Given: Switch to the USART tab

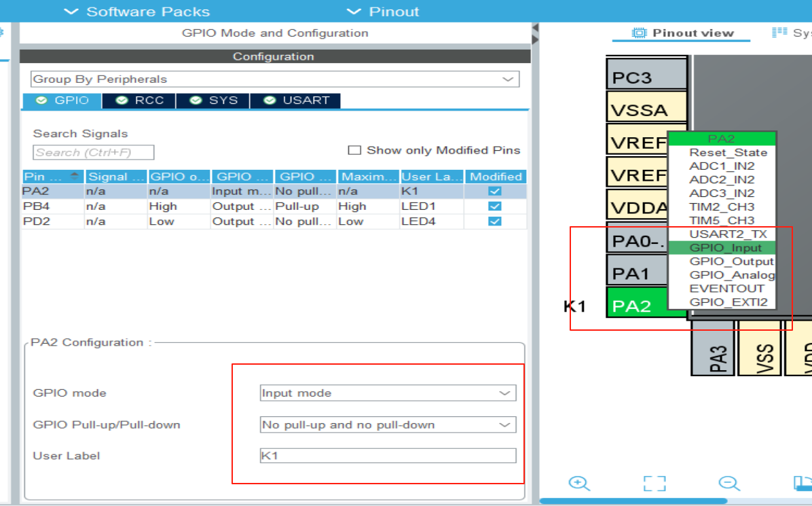Looking at the screenshot, I should tap(296, 100).
